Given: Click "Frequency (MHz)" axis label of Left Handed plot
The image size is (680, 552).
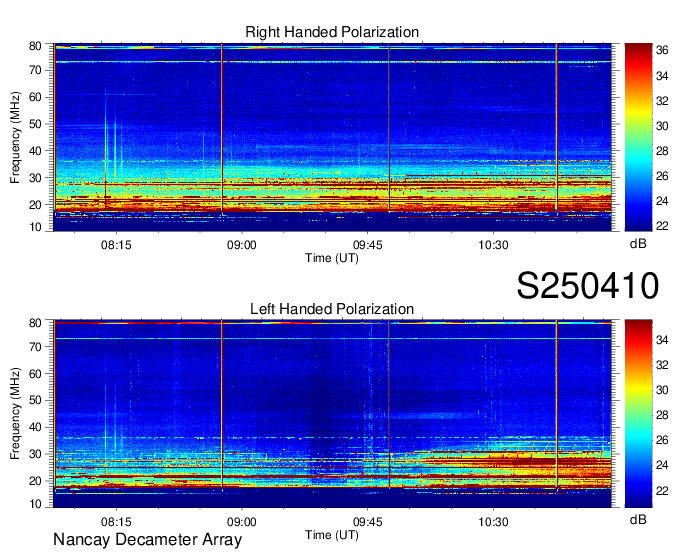Looking at the screenshot, I should tap(15, 414).
